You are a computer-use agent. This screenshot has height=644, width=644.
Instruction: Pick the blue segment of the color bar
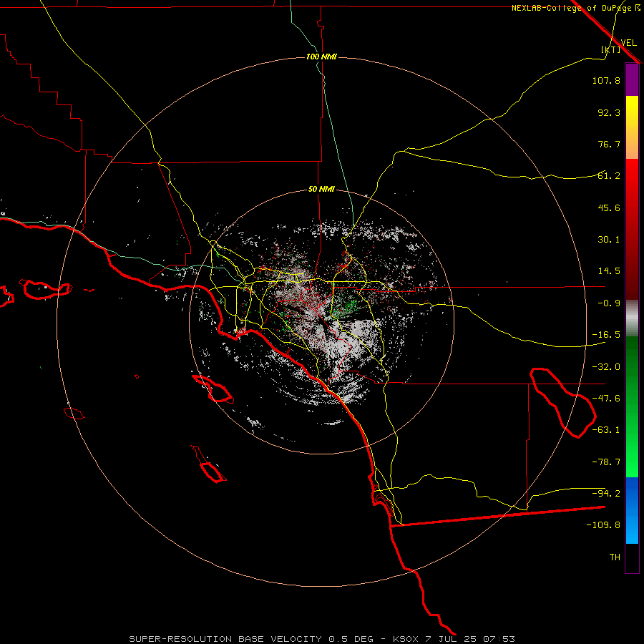tap(632, 510)
